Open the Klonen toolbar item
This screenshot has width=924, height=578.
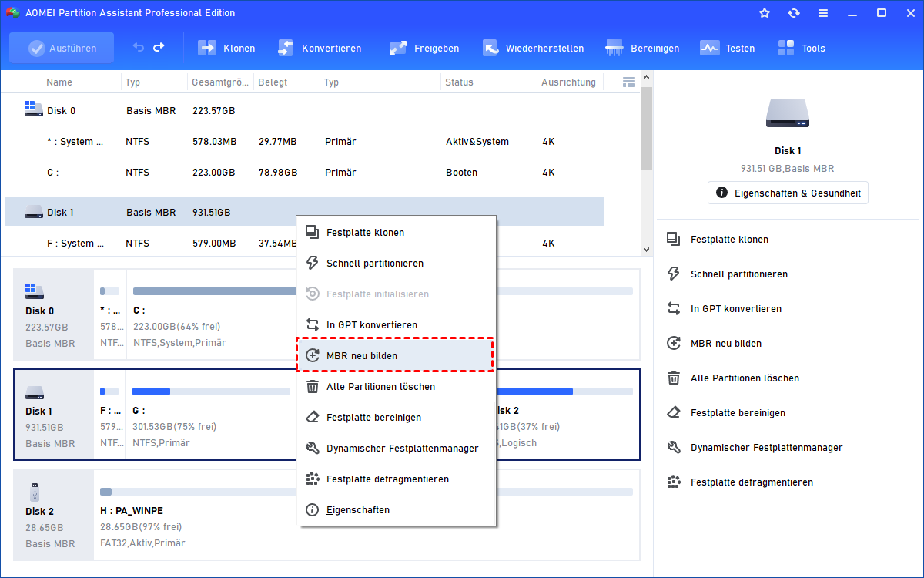pos(226,48)
